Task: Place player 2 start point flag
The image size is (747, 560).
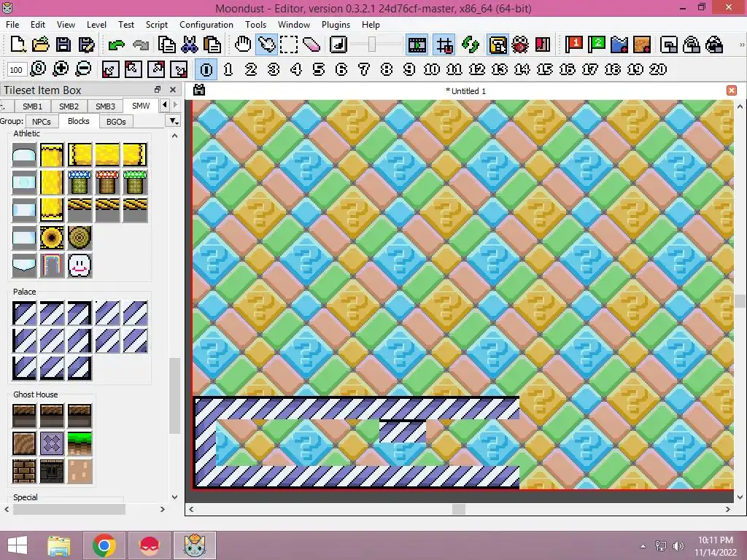Action: tap(597, 44)
